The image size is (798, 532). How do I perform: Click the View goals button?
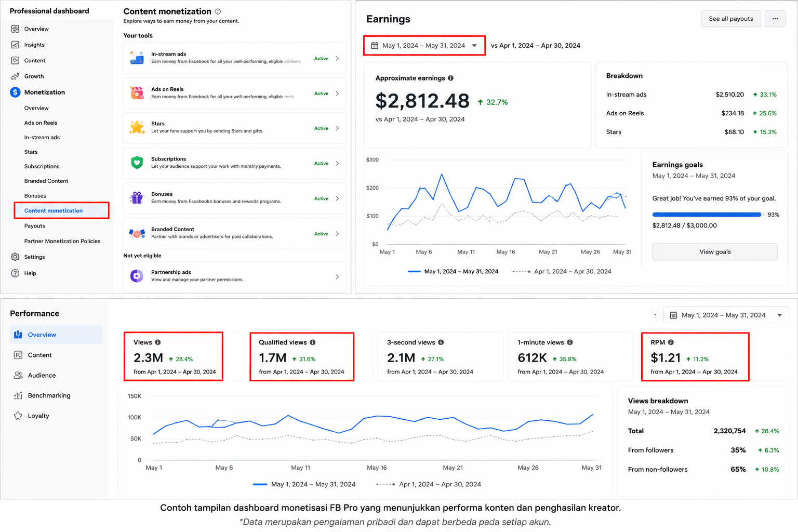715,252
